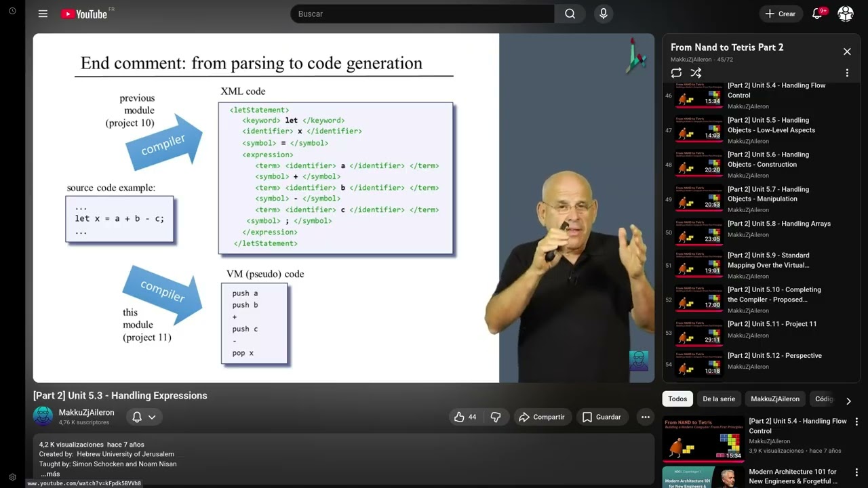Select the Todos filter chip

click(677, 399)
